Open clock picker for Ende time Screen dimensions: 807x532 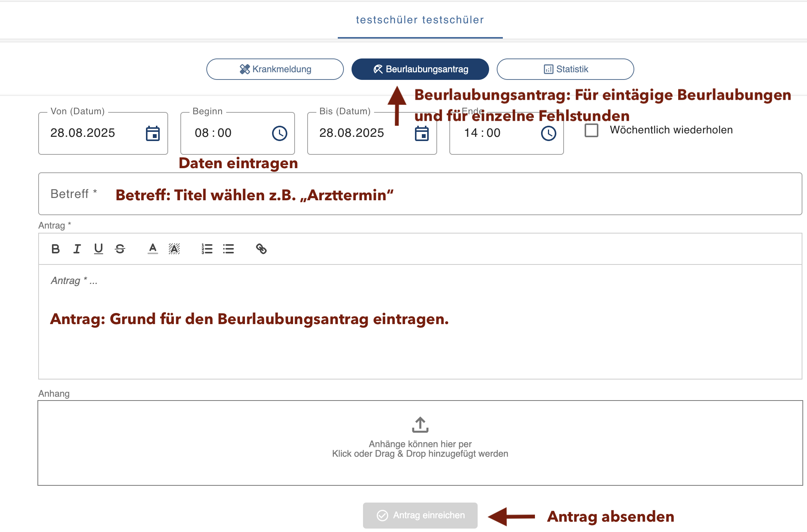pos(549,133)
